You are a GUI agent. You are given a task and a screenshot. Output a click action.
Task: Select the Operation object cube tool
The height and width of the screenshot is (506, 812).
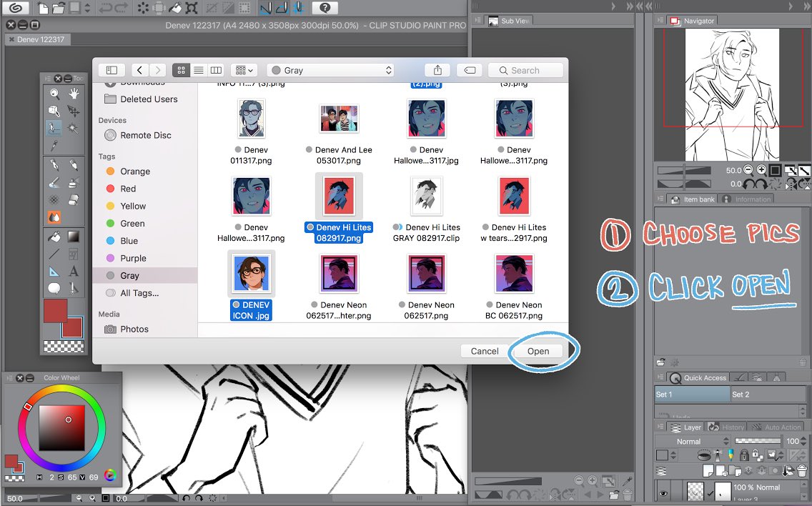54,111
